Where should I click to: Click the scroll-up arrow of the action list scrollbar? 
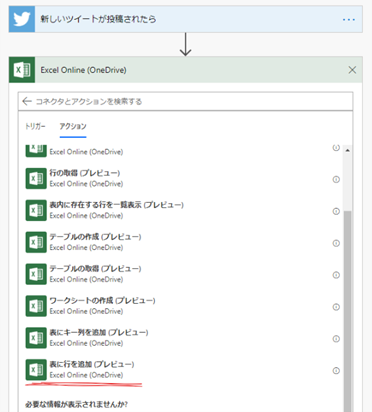[x=347, y=150]
